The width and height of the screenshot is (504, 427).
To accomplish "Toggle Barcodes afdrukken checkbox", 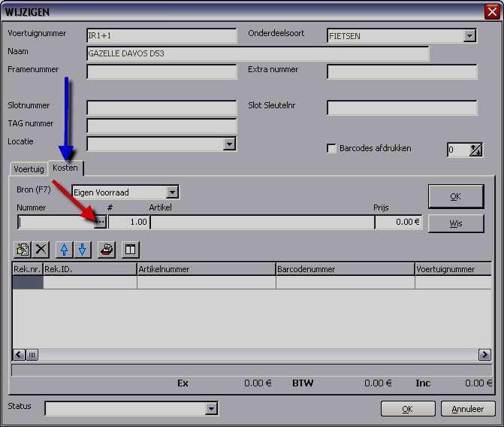I will tap(331, 148).
